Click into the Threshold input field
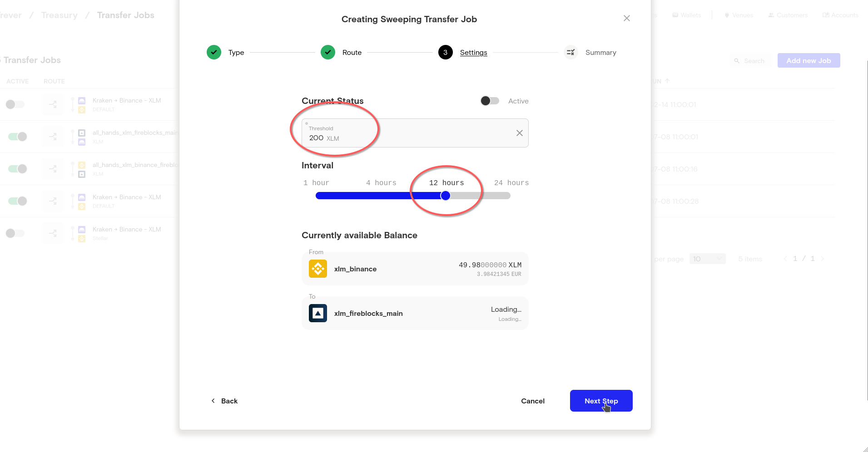The image size is (868, 452). (x=409, y=138)
